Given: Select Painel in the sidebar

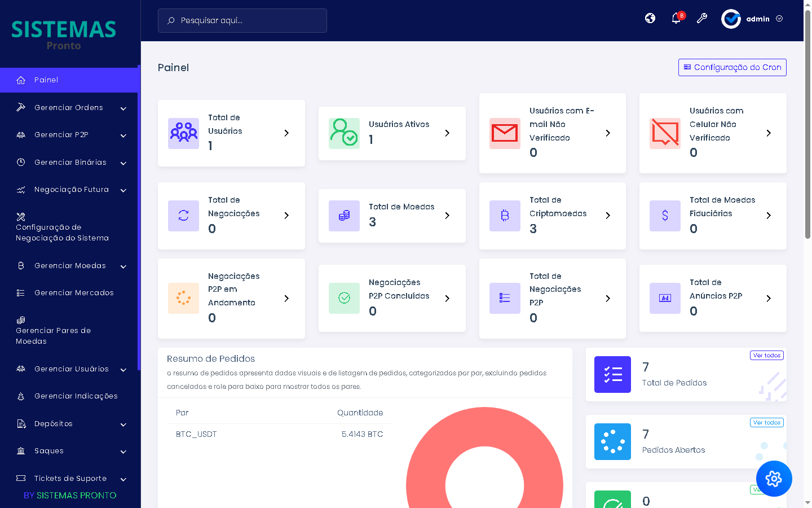Looking at the screenshot, I should pos(46,80).
